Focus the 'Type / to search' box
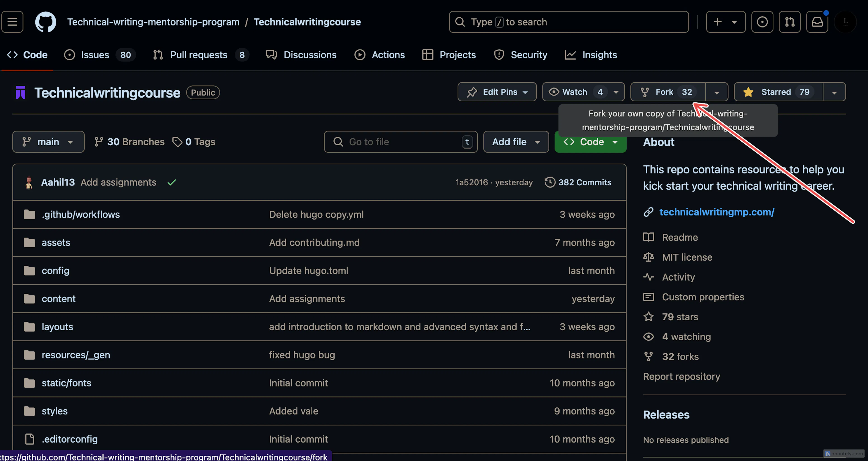 (x=569, y=22)
